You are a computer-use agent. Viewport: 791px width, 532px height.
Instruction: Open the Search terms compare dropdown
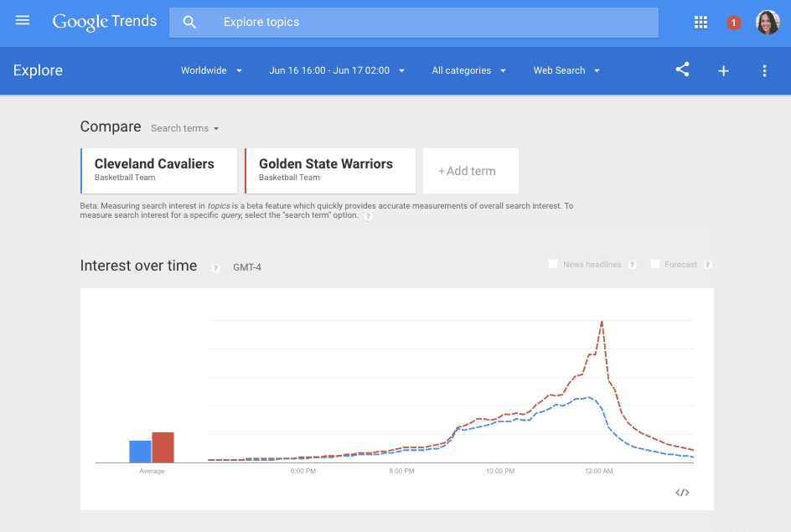184,128
